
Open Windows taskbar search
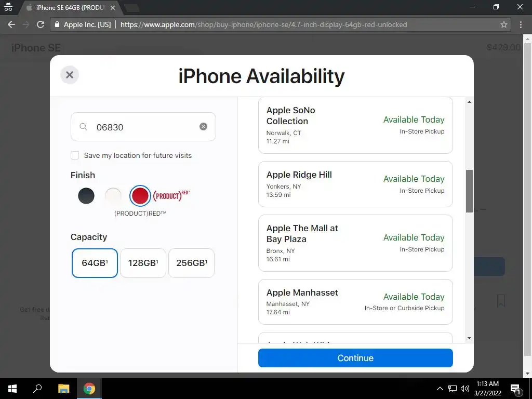coord(37,389)
